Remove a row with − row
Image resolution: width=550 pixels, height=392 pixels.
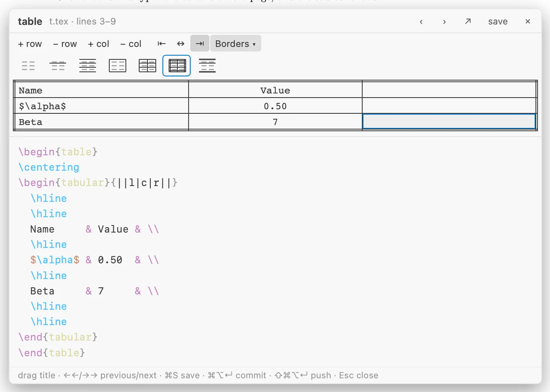[x=65, y=44]
